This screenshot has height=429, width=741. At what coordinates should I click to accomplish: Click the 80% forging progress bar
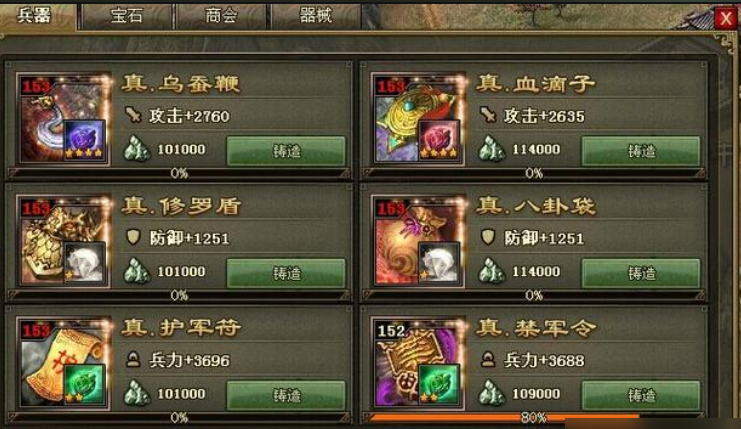point(534,418)
